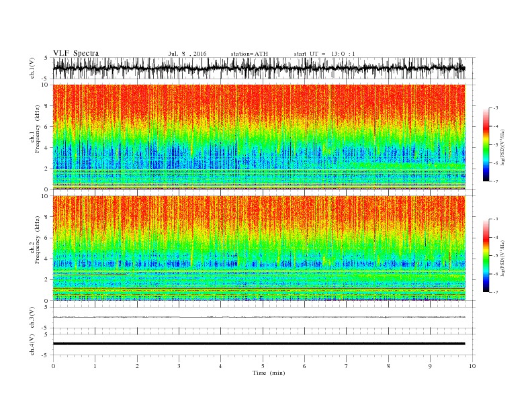This screenshot has height=411, width=532.
Task: Click the "VLF Spectra" plot title
Action: [76, 53]
